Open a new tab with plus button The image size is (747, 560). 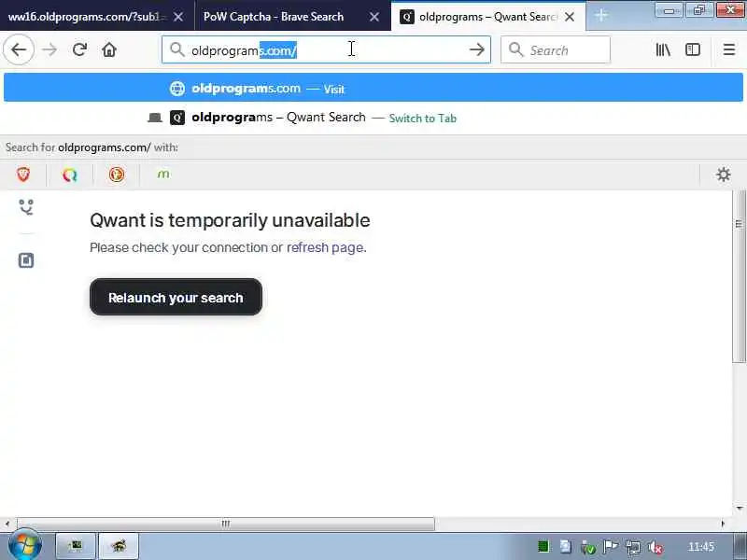601,16
